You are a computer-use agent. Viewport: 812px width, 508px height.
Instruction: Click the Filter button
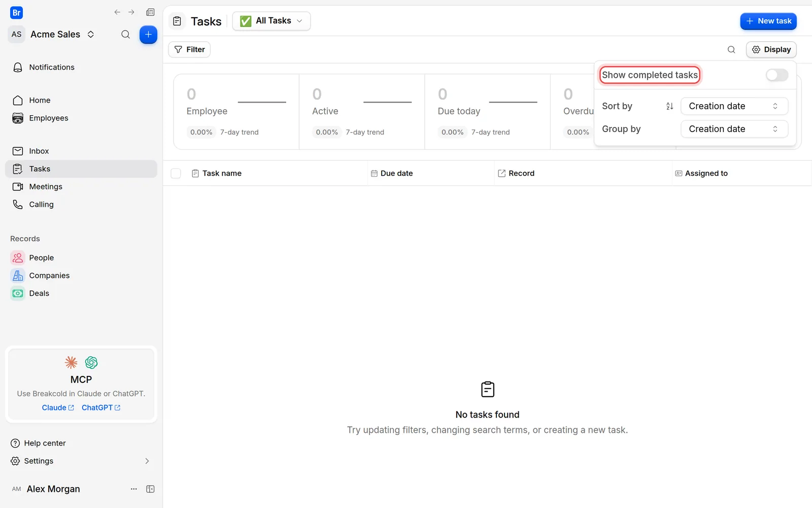coord(189,49)
